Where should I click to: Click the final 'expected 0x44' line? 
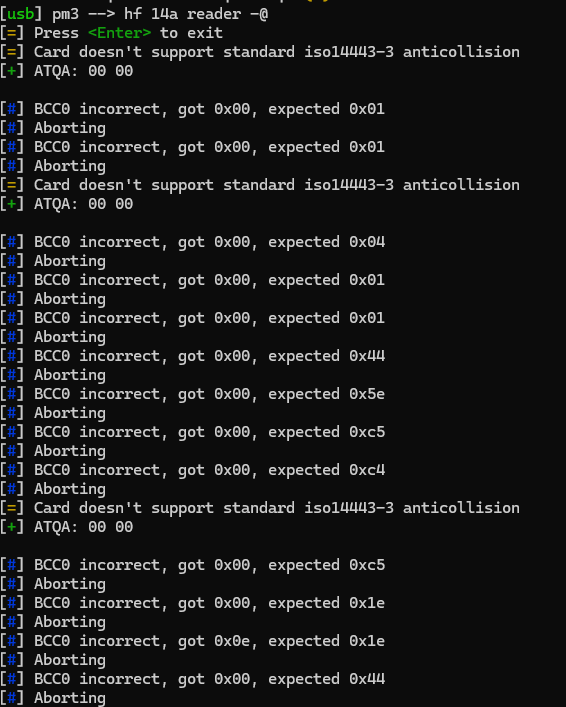(x=193, y=679)
